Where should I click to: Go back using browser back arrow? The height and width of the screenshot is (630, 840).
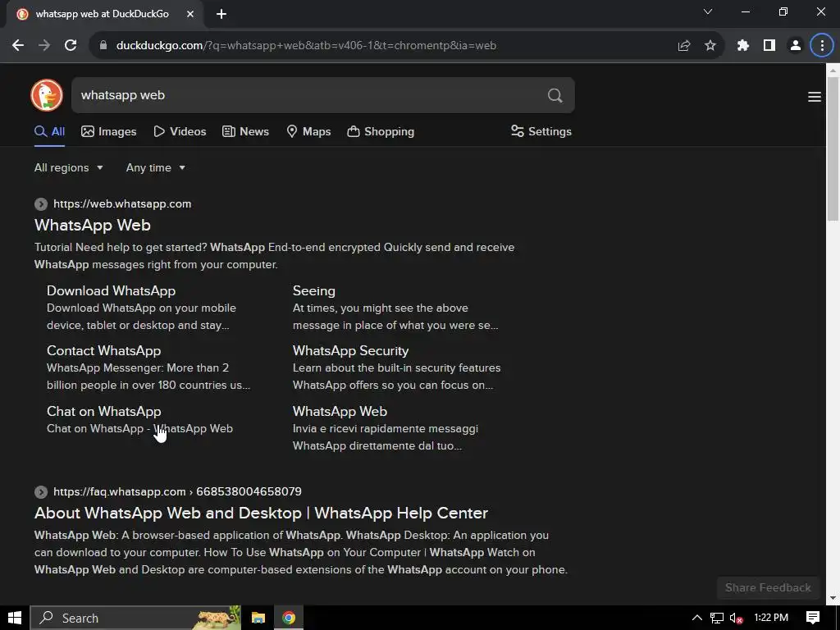coord(18,46)
